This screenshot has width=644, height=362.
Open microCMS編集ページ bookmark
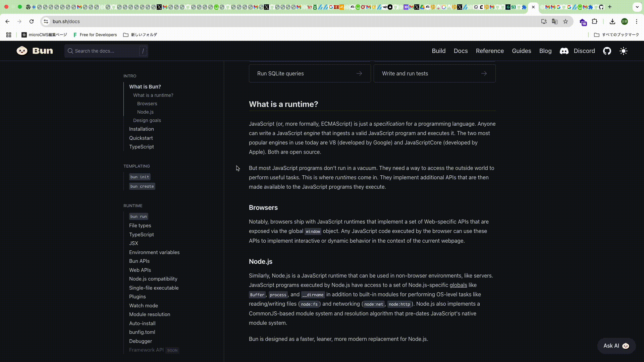tap(44, 35)
